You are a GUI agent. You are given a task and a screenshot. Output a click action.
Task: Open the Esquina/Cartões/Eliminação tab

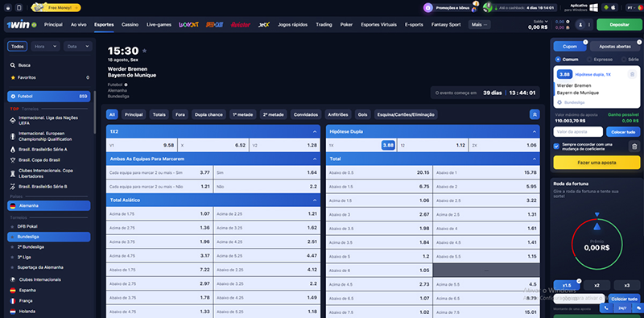coord(406,114)
